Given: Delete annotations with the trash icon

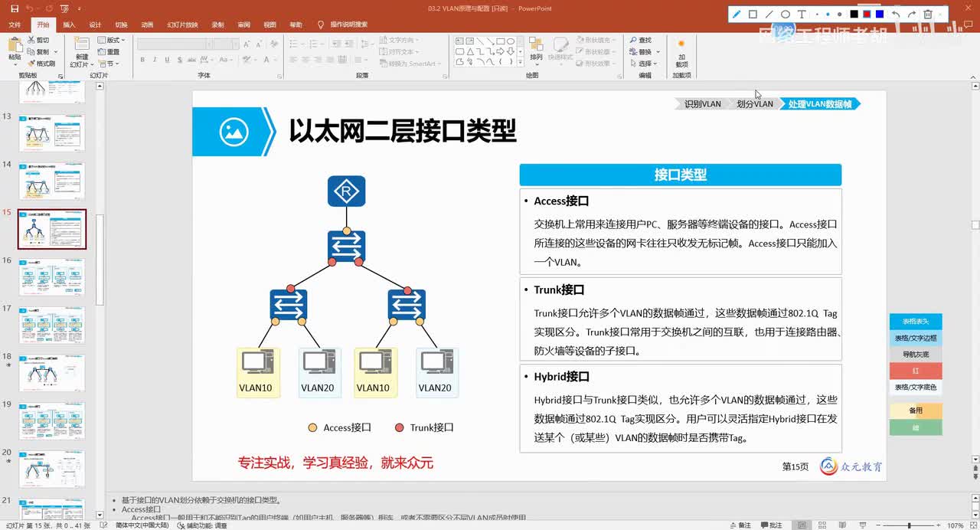Looking at the screenshot, I should [928, 14].
